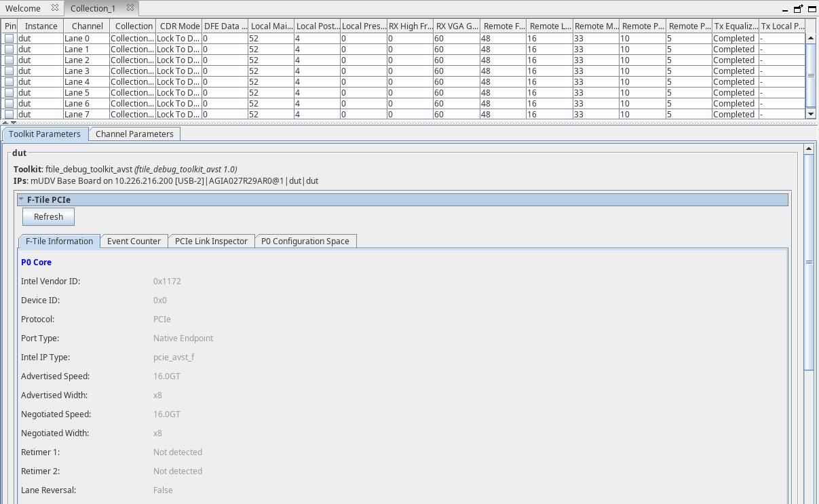The width and height of the screenshot is (819, 504).
Task: Close the Collection_1 tab
Action: coord(130,8)
